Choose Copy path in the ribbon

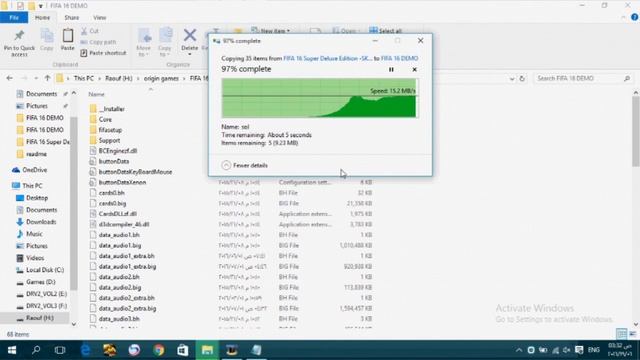pos(98,42)
